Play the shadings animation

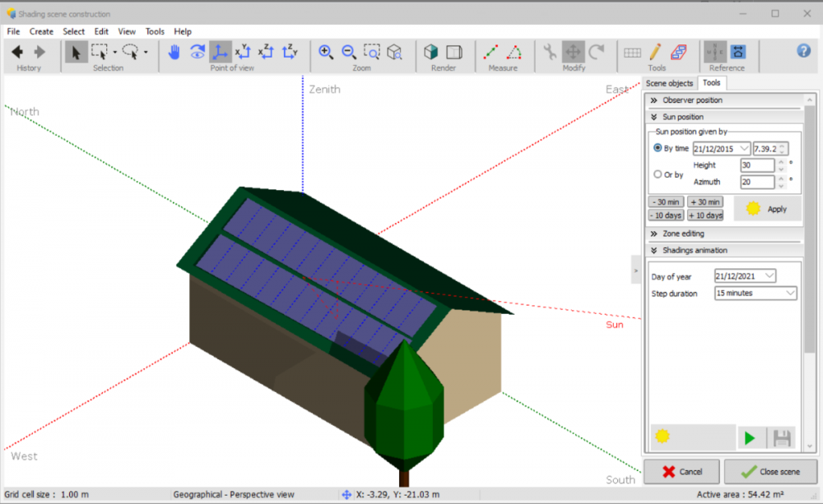tap(749, 438)
